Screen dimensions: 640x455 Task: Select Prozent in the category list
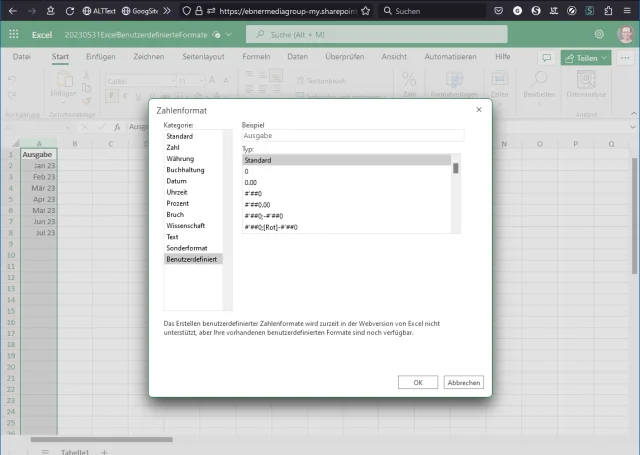177,203
